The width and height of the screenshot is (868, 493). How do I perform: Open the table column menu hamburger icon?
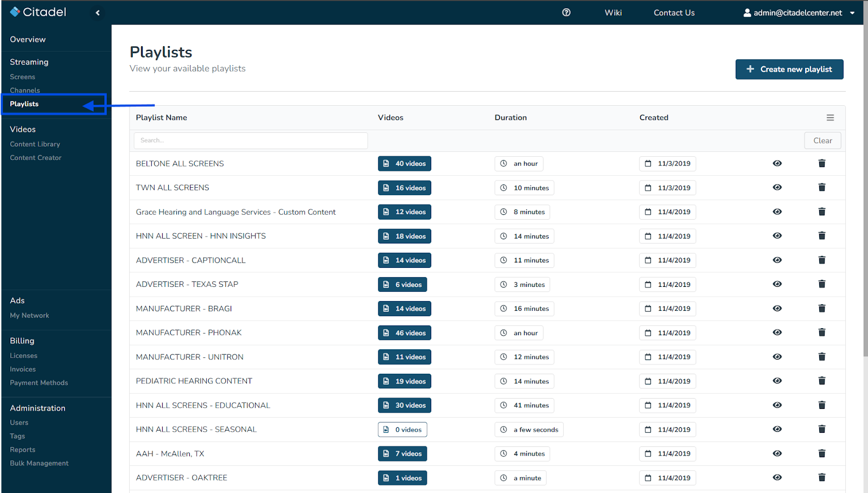(830, 118)
